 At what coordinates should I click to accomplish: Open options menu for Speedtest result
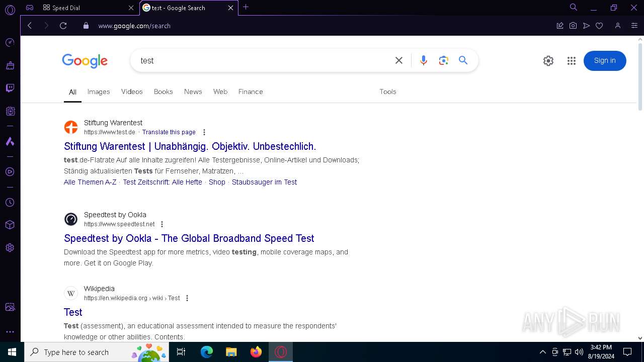(162, 224)
